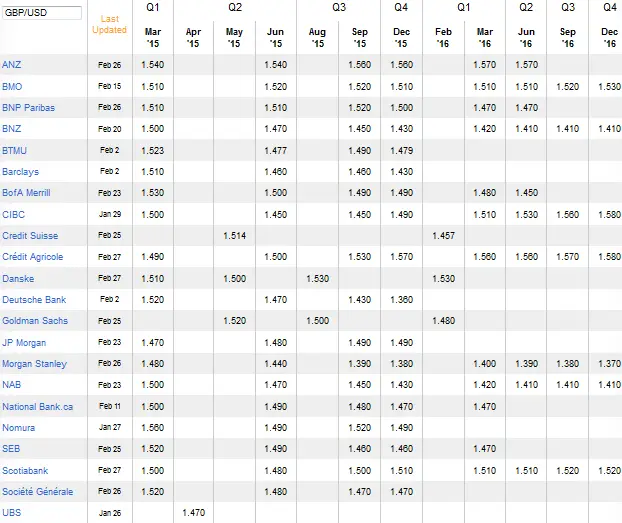Screen dimensions: 622x523
Task: Click the GBP/USD currency pair field
Action: click(x=41, y=13)
